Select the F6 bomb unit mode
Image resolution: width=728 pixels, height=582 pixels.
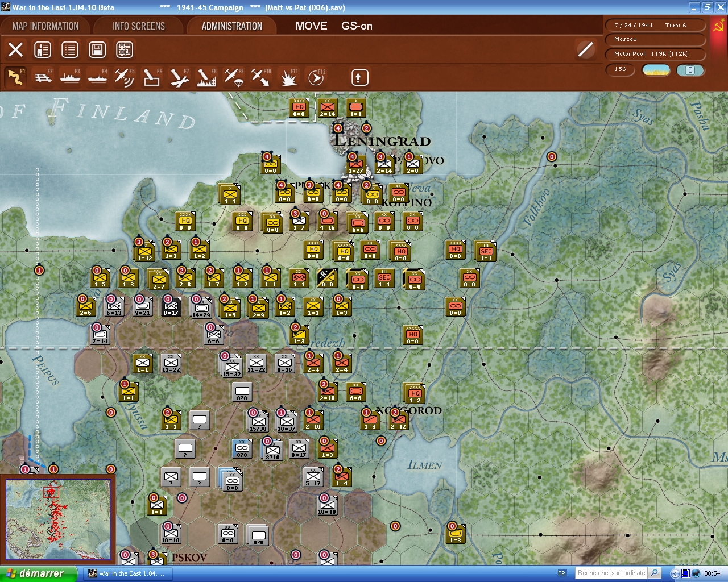coord(152,77)
